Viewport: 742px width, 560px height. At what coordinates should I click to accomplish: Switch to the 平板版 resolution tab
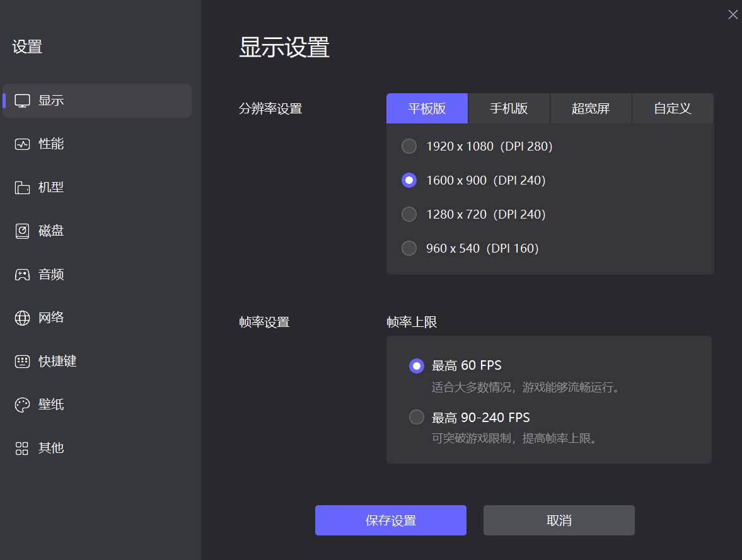tap(427, 108)
